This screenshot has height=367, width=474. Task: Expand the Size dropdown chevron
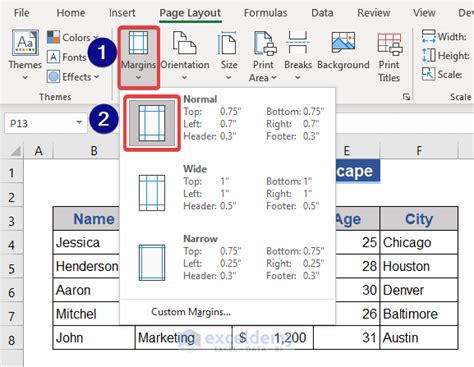[x=228, y=78]
